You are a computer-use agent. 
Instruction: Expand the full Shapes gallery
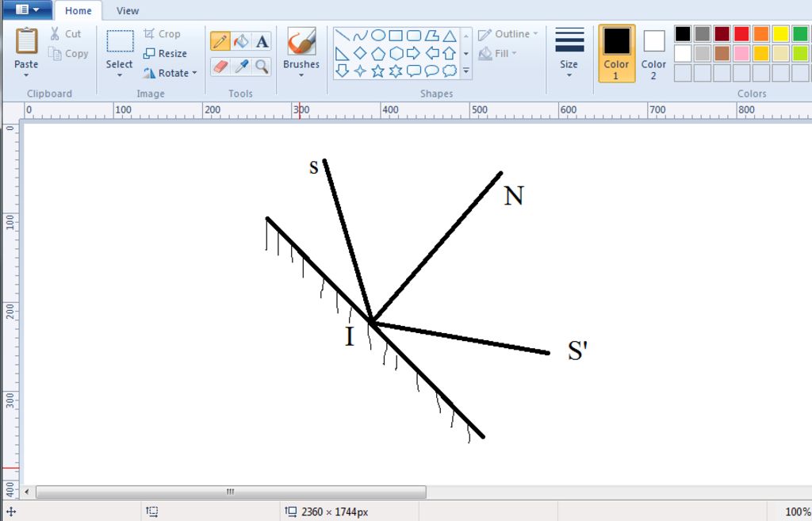pyautogui.click(x=466, y=71)
